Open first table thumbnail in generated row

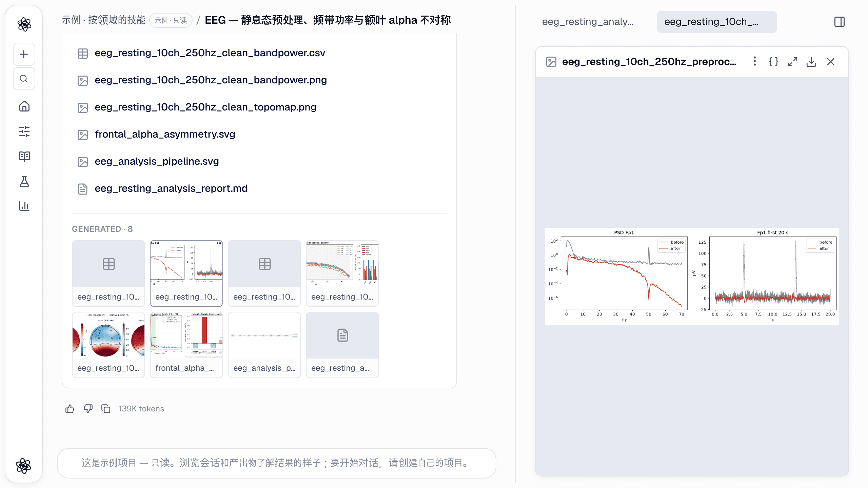[108, 273]
